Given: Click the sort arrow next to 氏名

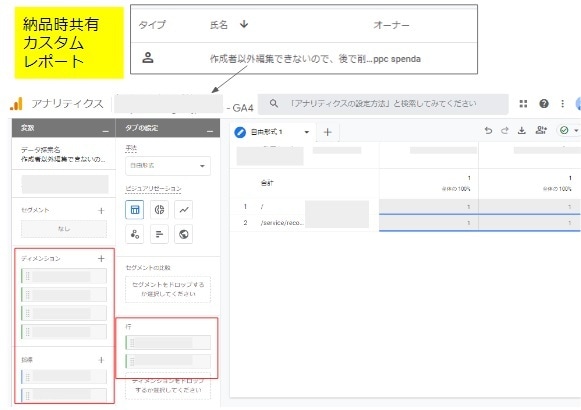Looking at the screenshot, I should [x=244, y=24].
